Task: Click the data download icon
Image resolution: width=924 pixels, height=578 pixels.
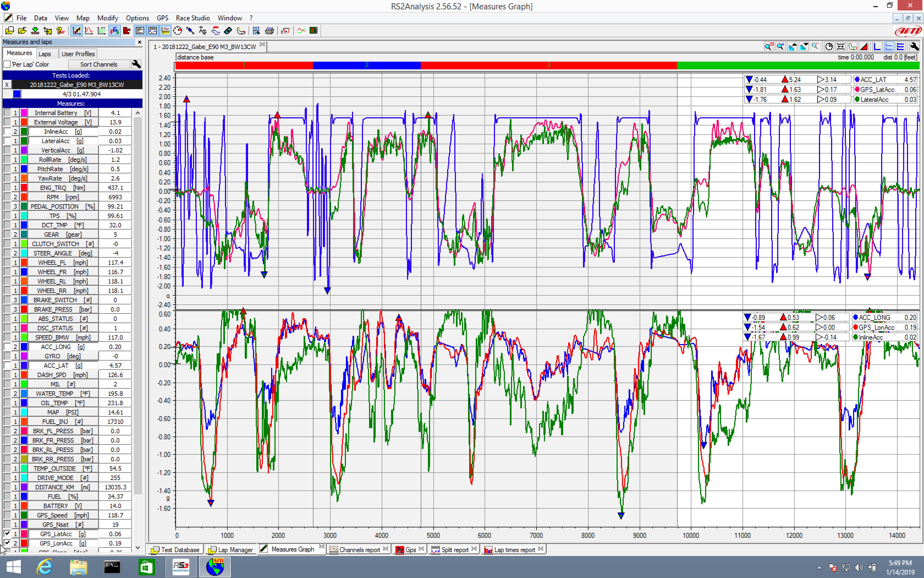Action: (x=35, y=31)
